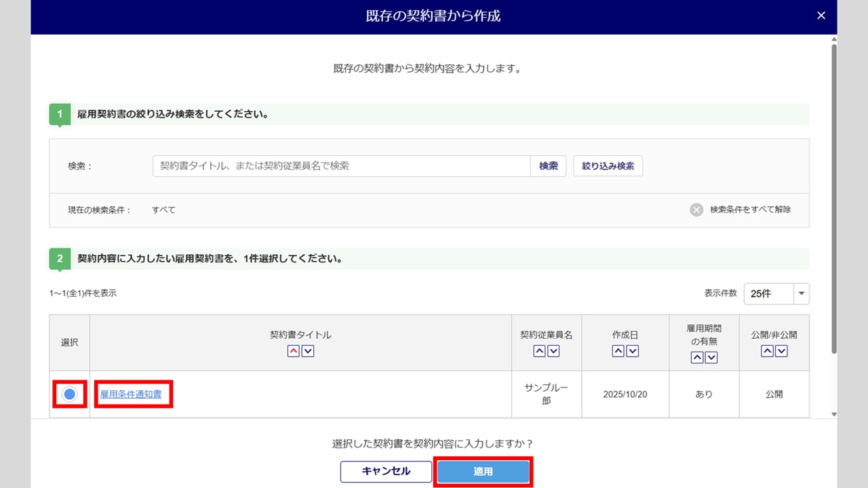Sort 雇用期間の有無 column descending
Image resolution: width=868 pixels, height=488 pixels.
pyautogui.click(x=711, y=358)
